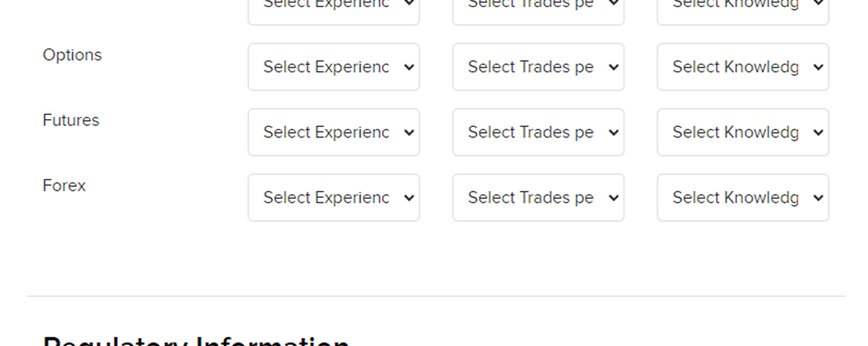The width and height of the screenshot is (868, 346).
Task: Open the Options trades per year dropdown
Action: (x=538, y=67)
